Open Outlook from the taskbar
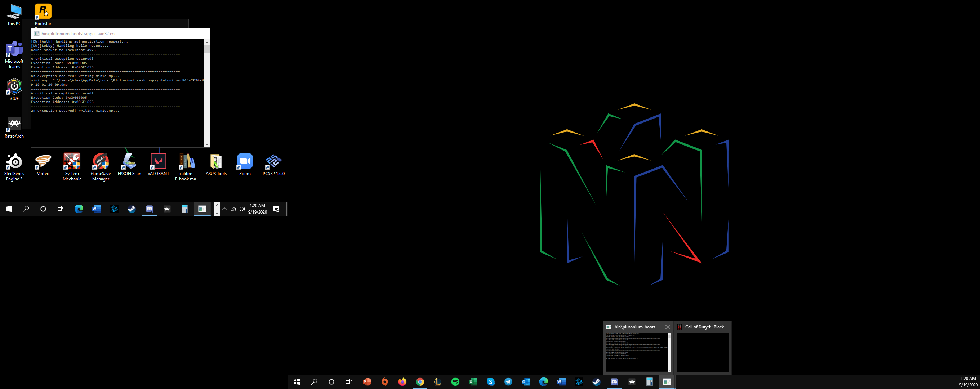The image size is (980, 389). pos(526,382)
